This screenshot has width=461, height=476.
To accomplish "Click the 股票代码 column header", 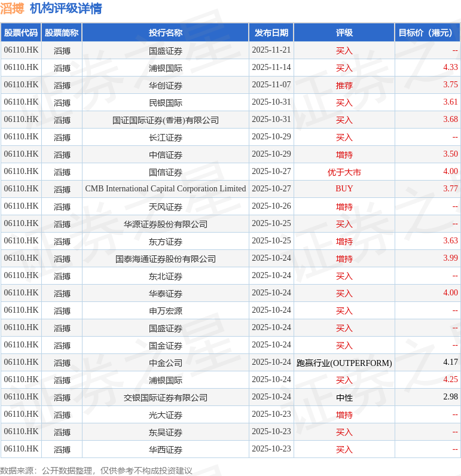I will pyautogui.click(x=21, y=32).
